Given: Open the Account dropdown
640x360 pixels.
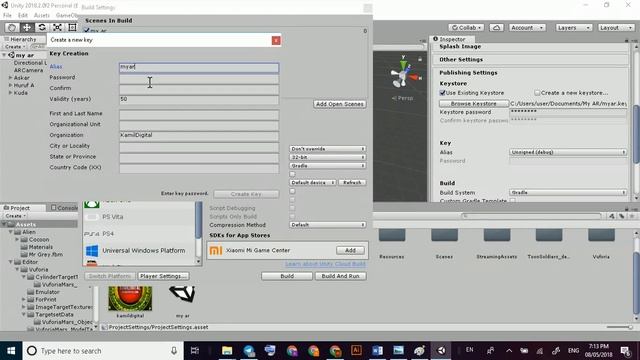Looking at the screenshot, I should pos(527,28).
